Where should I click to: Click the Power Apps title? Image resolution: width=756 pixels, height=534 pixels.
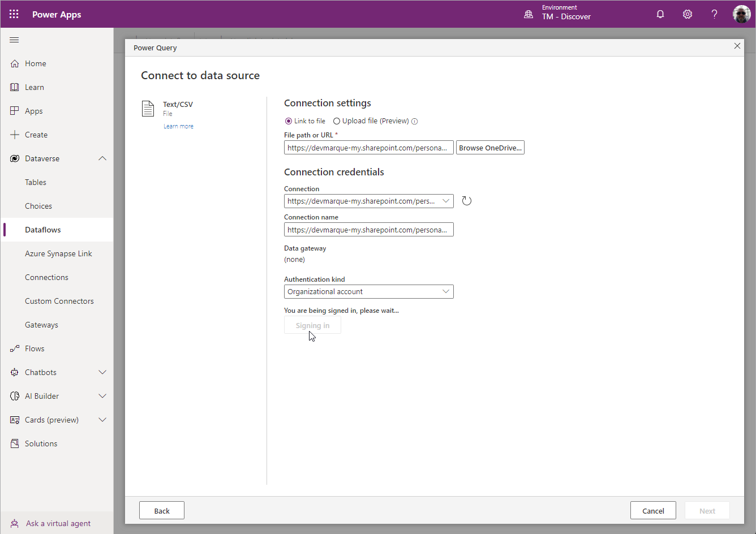coord(57,14)
